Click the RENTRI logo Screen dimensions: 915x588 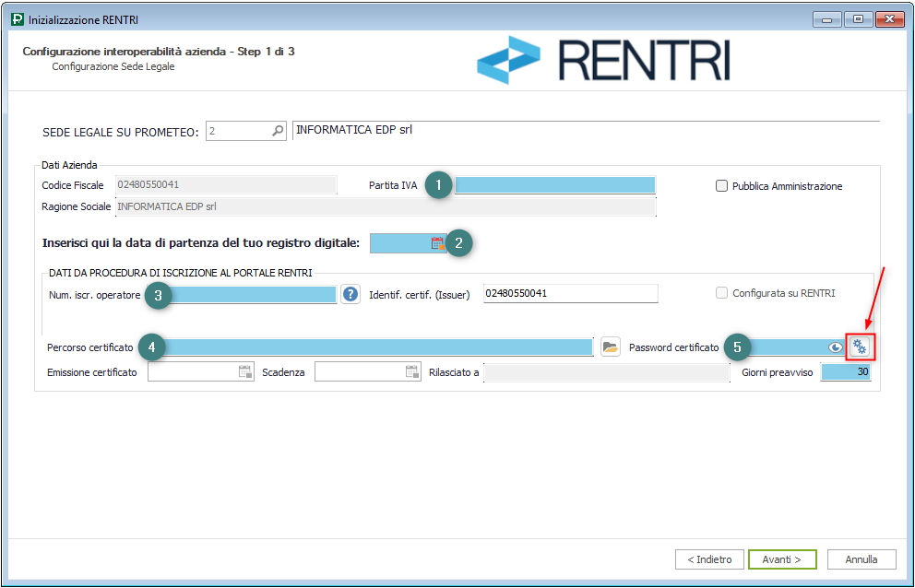click(x=603, y=61)
